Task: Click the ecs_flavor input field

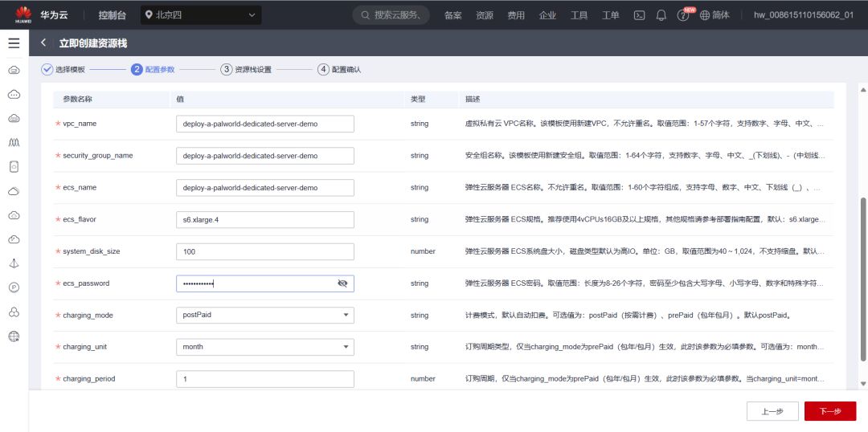Action: click(264, 219)
